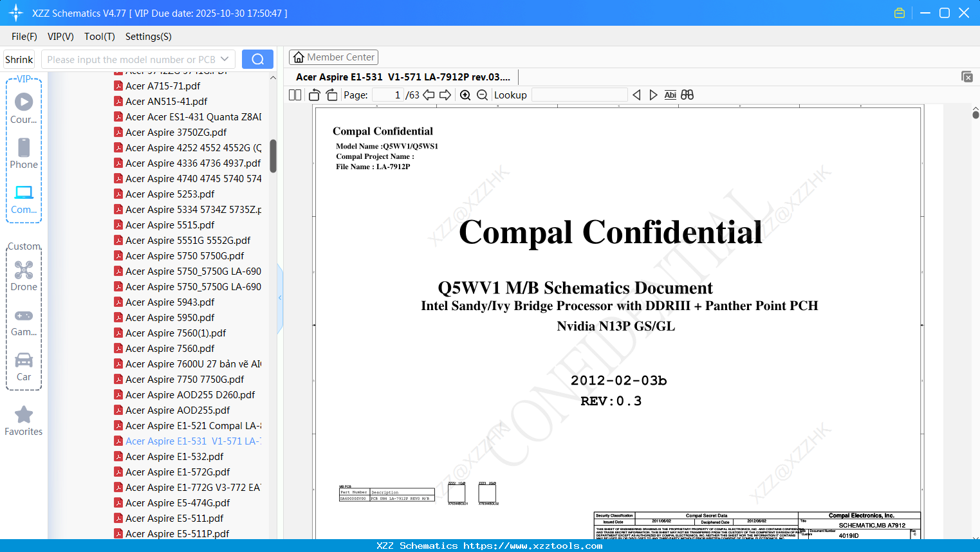
Task: Open the VIP(V) menu
Action: pos(60,37)
